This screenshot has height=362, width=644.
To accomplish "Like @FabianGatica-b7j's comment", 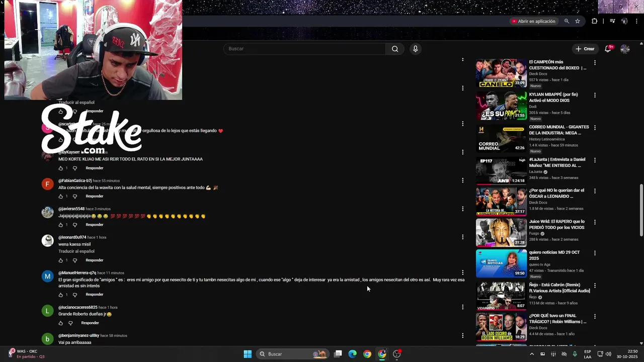I will click(x=60, y=196).
